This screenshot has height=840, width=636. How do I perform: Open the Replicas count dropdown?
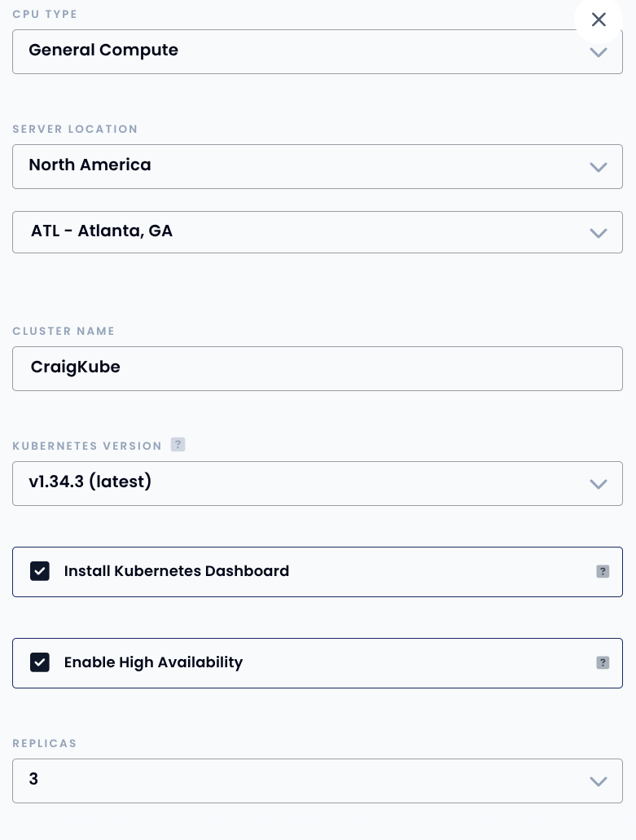[318, 781]
